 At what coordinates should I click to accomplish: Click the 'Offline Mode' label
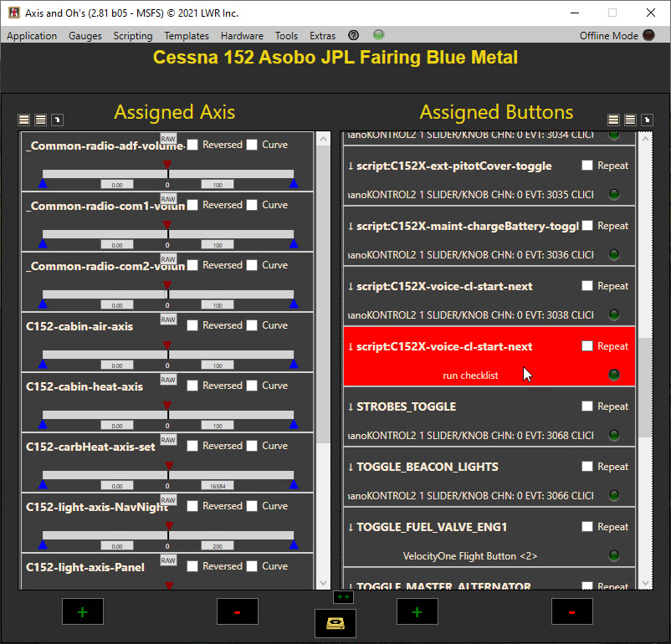click(608, 36)
